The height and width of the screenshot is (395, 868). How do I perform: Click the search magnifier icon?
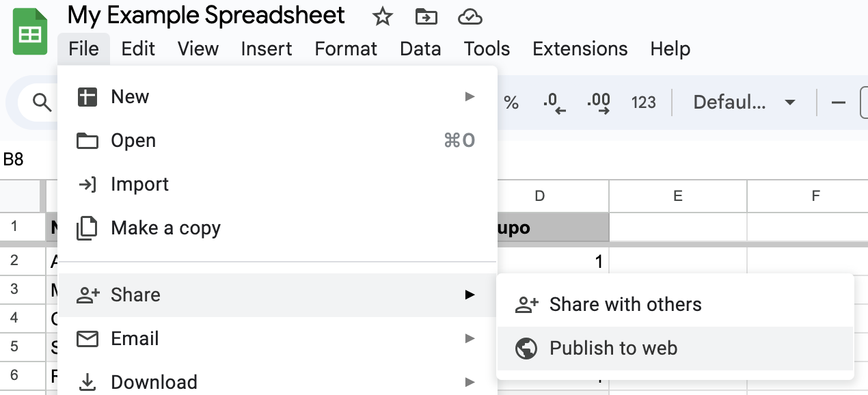pos(42,103)
